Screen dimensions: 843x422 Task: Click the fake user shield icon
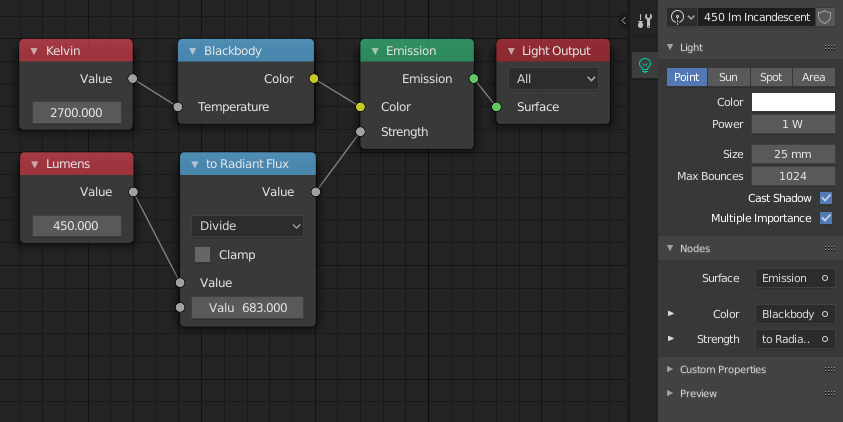[825, 17]
